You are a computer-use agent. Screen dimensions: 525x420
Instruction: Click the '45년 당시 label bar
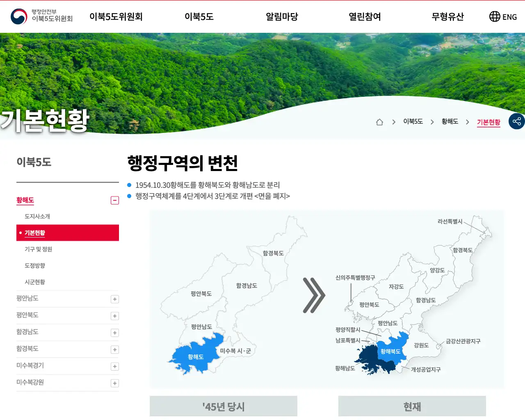pos(224,406)
